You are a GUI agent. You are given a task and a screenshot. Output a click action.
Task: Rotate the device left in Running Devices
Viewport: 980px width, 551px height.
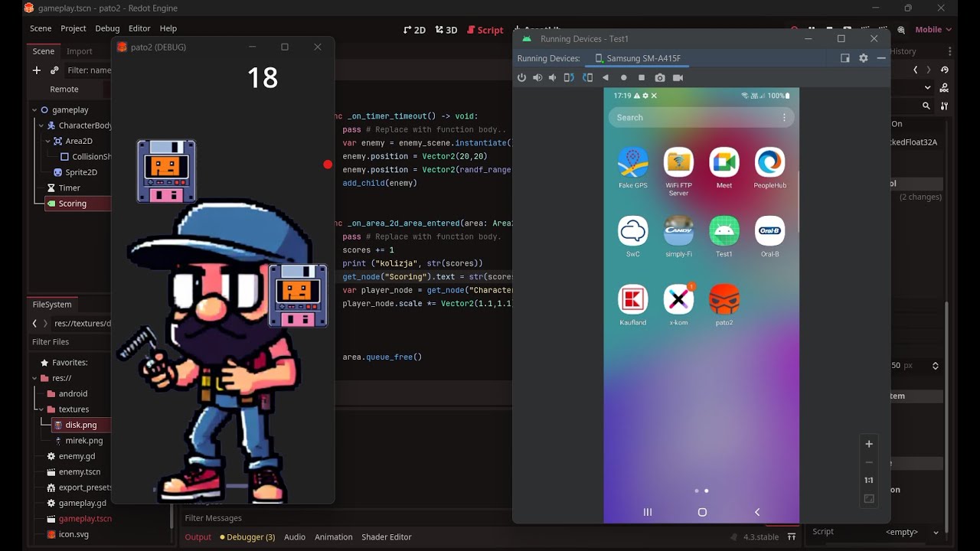click(x=569, y=77)
